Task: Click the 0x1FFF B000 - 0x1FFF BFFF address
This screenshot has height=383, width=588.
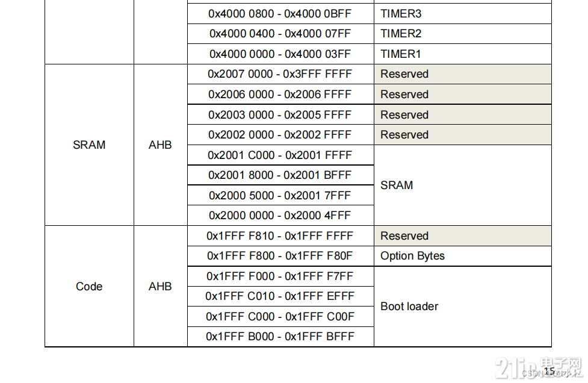Action: point(280,337)
